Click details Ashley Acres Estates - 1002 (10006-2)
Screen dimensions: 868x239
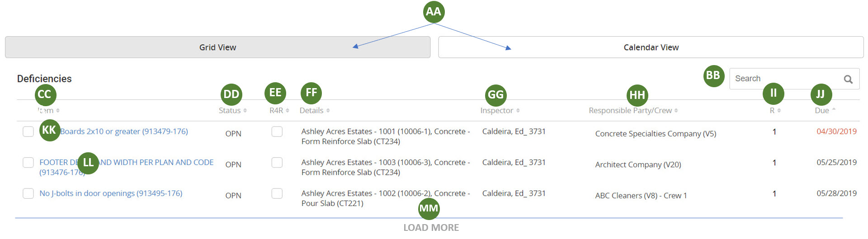coord(386,198)
